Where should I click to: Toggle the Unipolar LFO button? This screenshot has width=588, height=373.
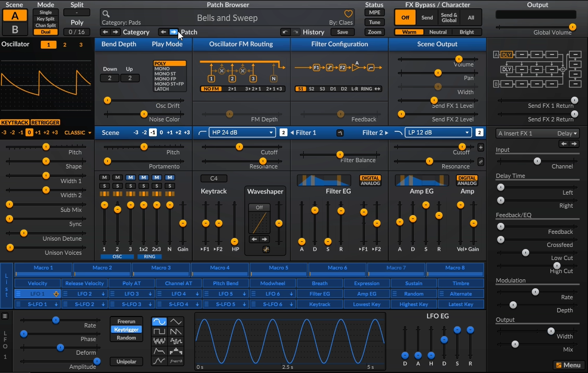(x=126, y=361)
